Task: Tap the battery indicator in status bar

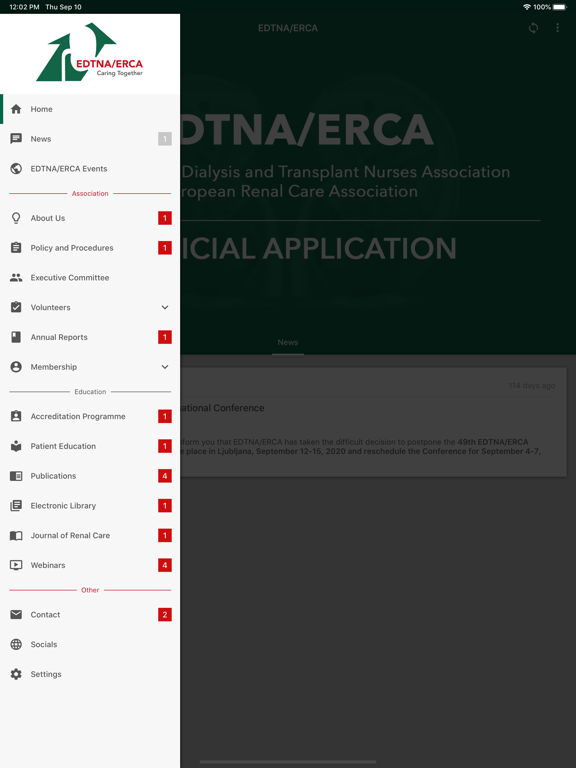Action: click(560, 7)
